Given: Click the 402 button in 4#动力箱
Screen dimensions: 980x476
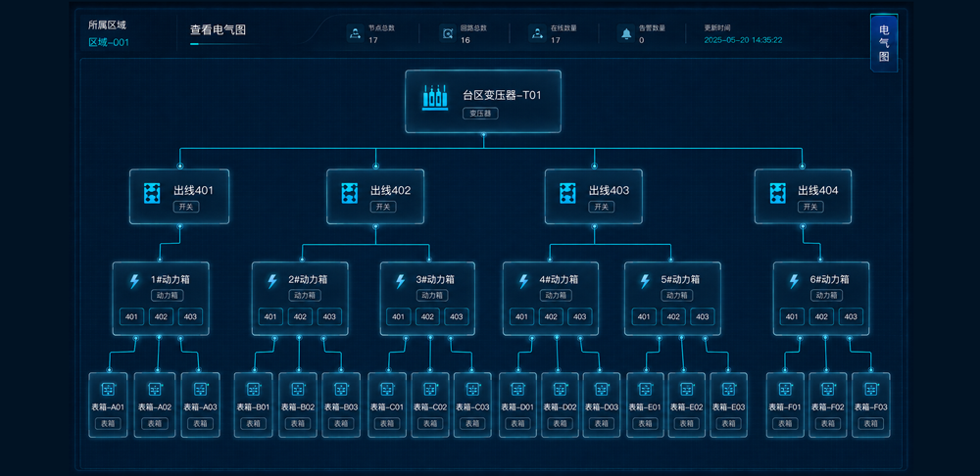Looking at the screenshot, I should point(551,316).
